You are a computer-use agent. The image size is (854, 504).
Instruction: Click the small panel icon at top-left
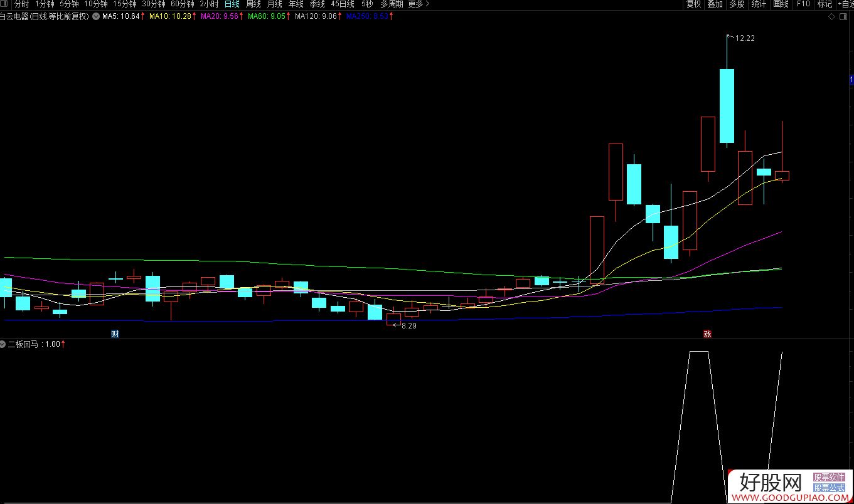[5, 4]
